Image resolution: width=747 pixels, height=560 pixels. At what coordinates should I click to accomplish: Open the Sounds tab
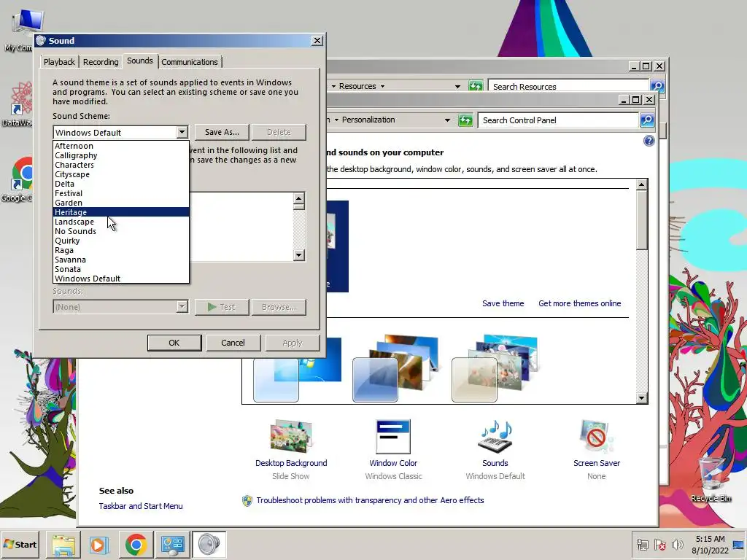[x=139, y=61]
